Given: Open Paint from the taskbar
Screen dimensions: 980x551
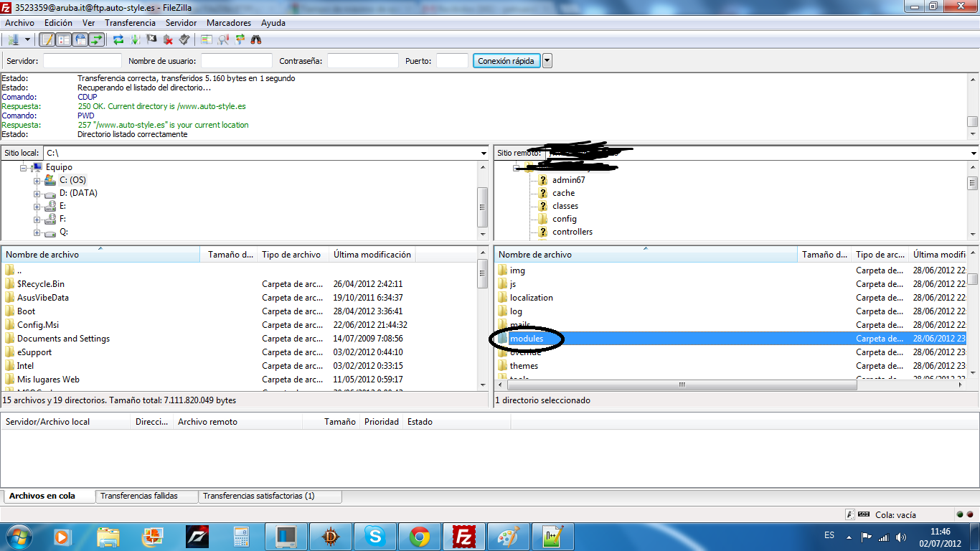Looking at the screenshot, I should pos(509,536).
